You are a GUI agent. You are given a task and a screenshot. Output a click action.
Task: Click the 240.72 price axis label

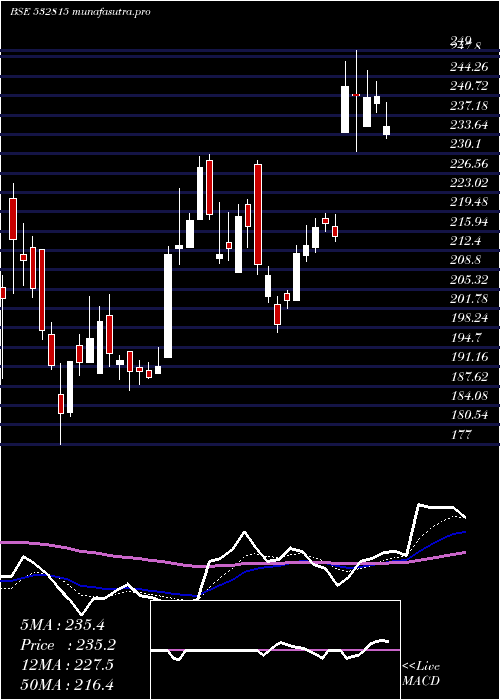(x=470, y=87)
